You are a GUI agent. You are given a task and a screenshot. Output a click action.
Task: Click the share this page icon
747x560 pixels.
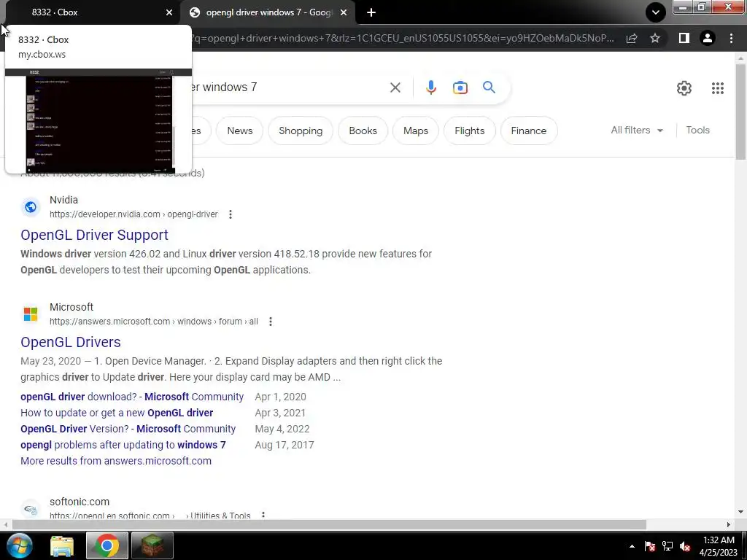coord(632,38)
